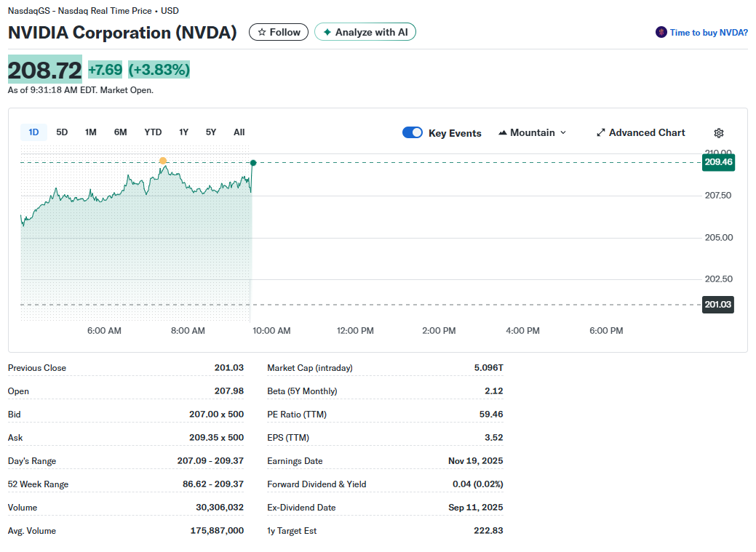Show the All time range chart
This screenshot has width=756, height=552.
pos(239,132)
